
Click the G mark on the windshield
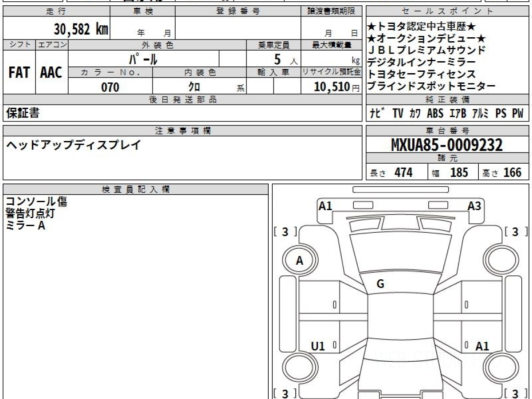(x=380, y=285)
